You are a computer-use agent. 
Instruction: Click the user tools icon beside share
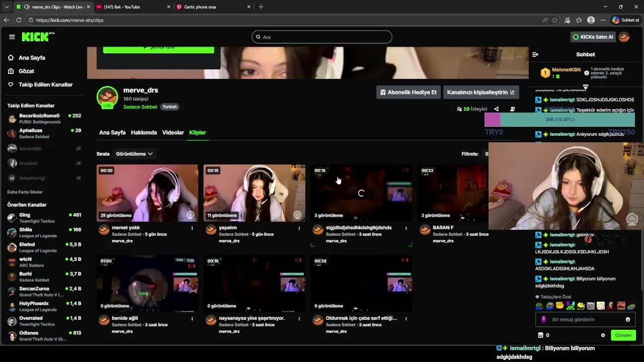coord(512,109)
